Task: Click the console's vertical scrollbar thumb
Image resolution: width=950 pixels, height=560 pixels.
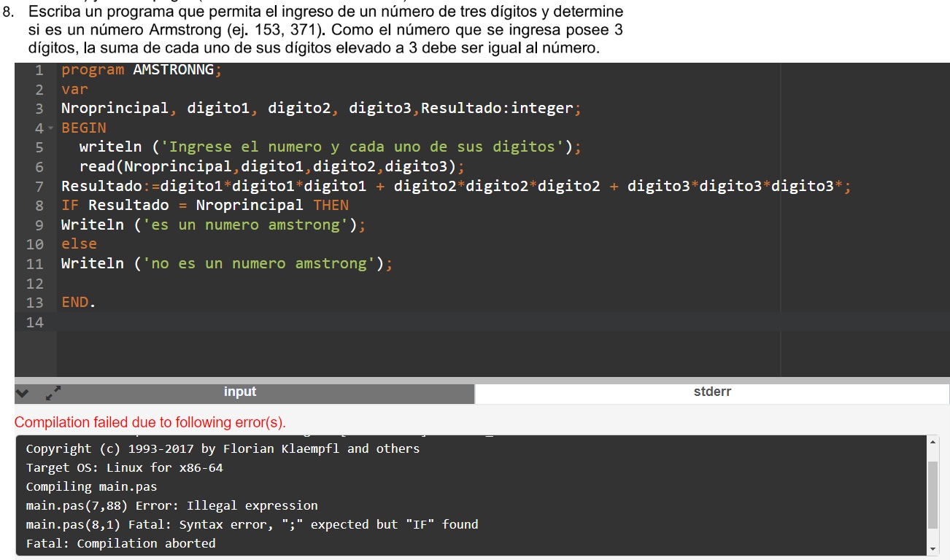Action: click(x=932, y=494)
